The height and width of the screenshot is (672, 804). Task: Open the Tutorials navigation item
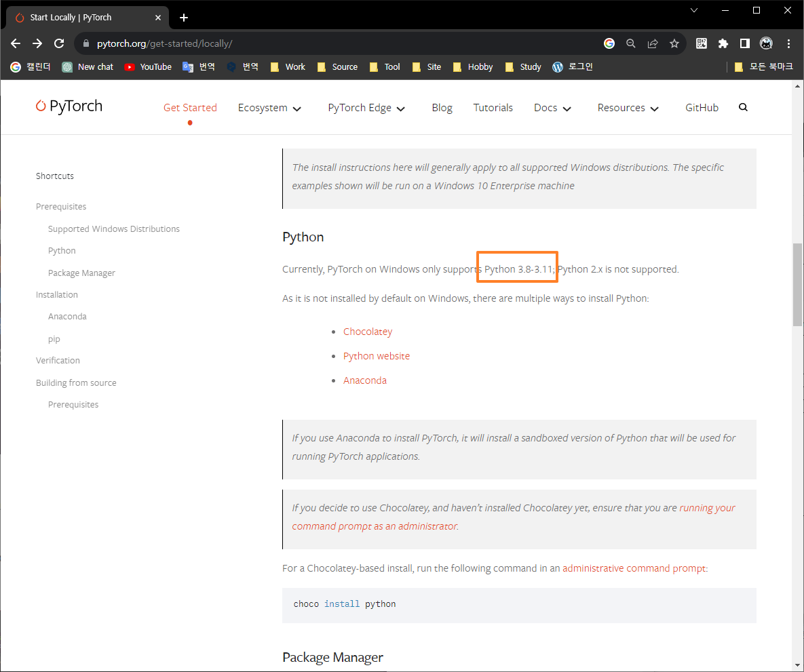click(x=493, y=107)
